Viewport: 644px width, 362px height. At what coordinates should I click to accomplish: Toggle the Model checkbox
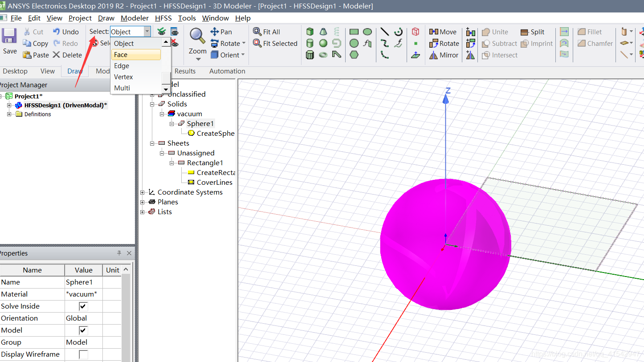click(83, 330)
